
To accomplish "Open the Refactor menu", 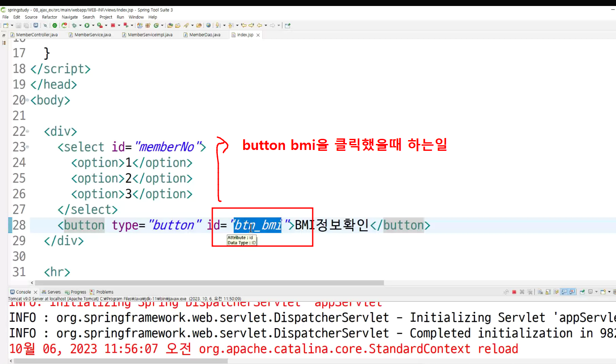I will tap(50, 17).
